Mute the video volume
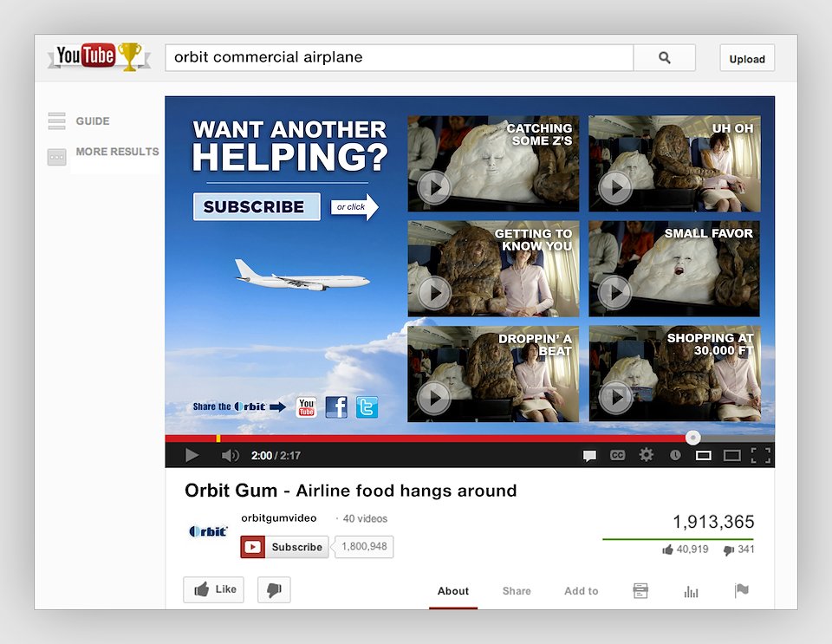This screenshot has height=644, width=832. pos(230,455)
